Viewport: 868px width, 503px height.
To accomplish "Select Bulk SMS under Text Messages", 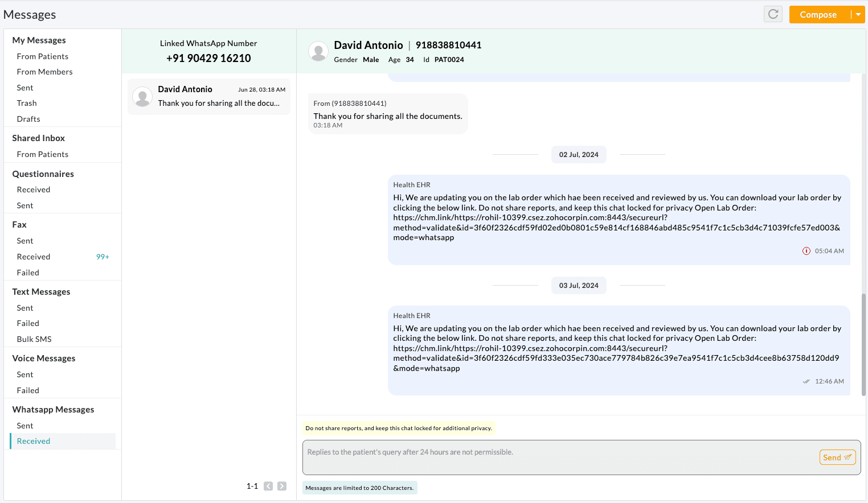I will [34, 339].
